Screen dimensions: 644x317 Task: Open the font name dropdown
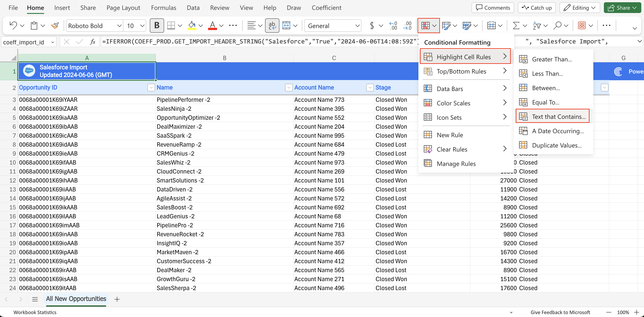click(x=119, y=26)
